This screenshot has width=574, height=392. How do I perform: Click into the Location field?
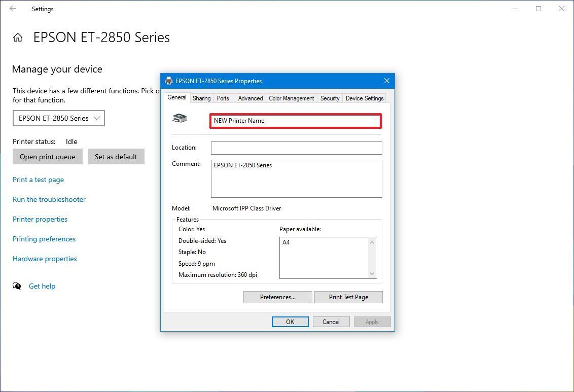tap(296, 148)
